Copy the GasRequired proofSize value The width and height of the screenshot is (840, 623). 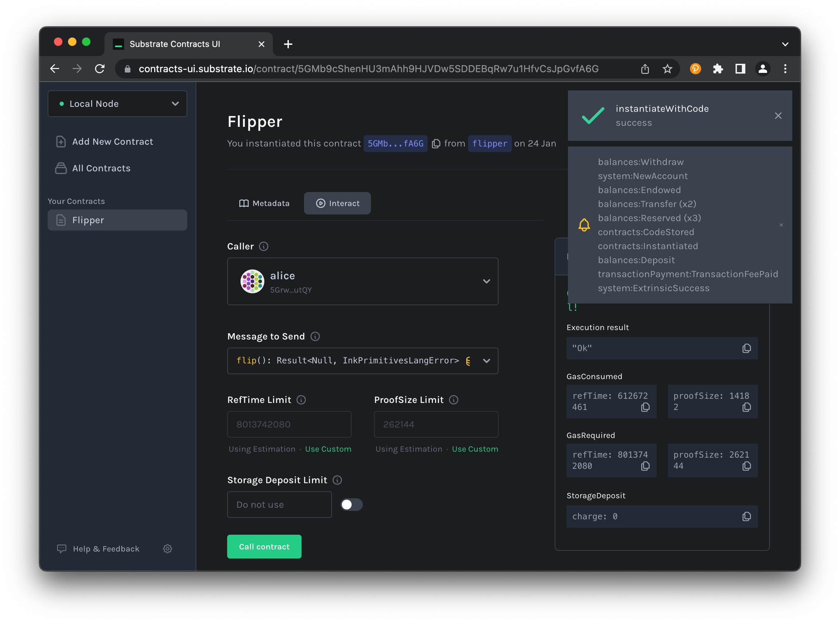(746, 467)
